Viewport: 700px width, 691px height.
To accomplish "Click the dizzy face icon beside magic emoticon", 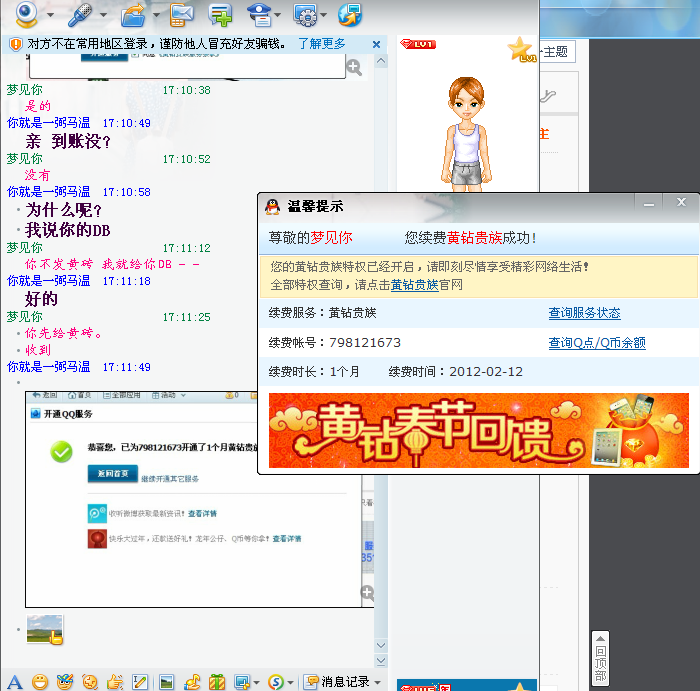I will coord(90,682).
